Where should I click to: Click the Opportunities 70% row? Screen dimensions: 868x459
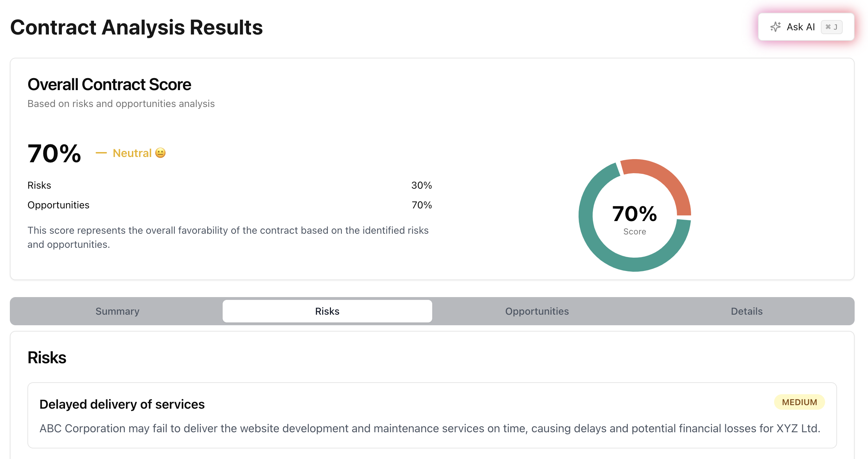point(229,205)
